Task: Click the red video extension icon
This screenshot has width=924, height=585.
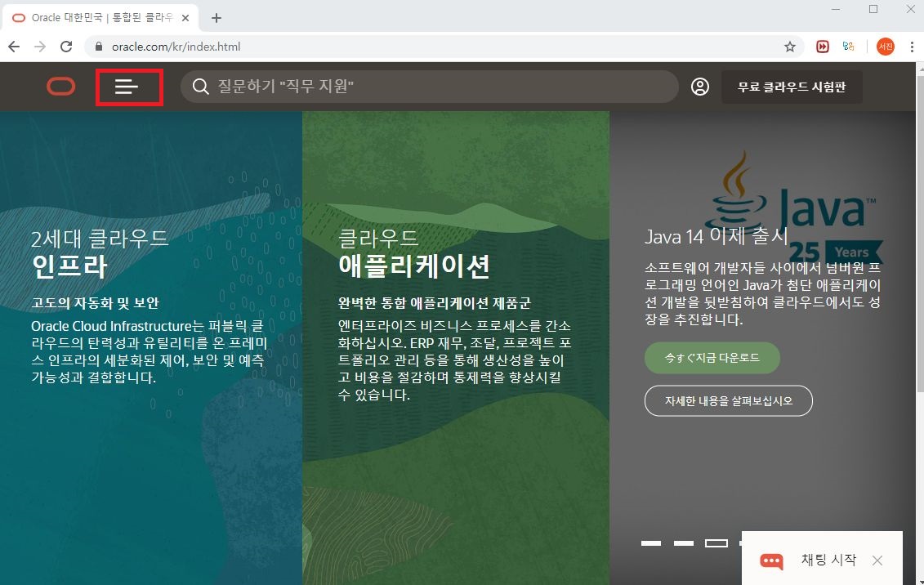Action: [823, 47]
